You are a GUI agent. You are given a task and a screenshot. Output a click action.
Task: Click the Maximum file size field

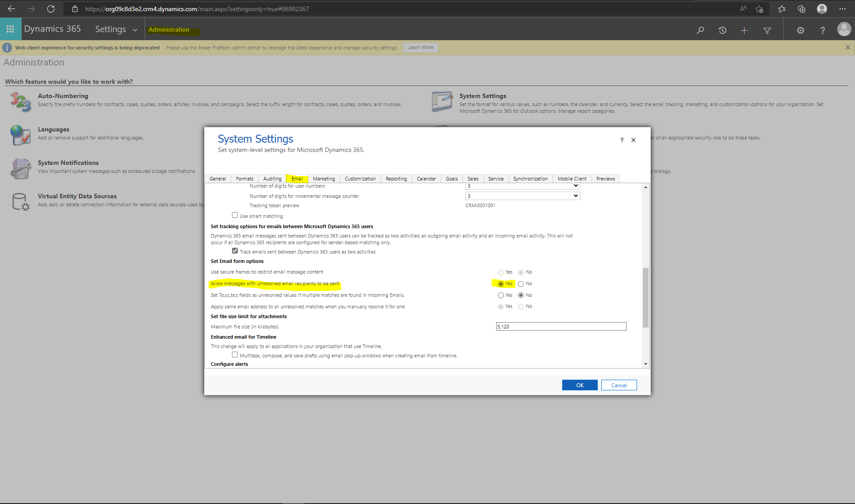tap(561, 327)
